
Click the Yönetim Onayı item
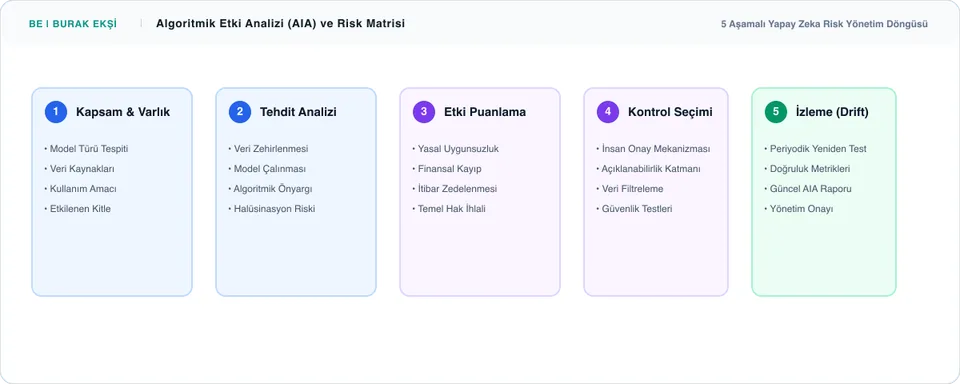point(799,209)
